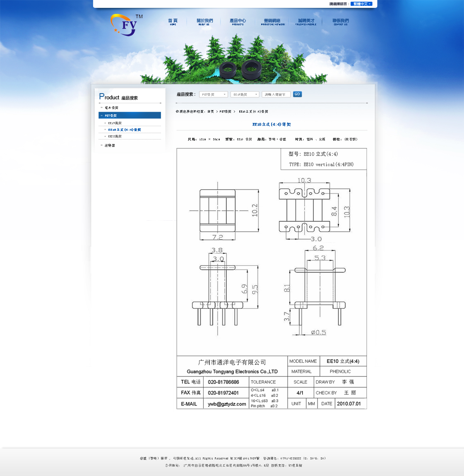Open 誠聘英才 Talented People page
464x476 pixels.
(x=306, y=22)
